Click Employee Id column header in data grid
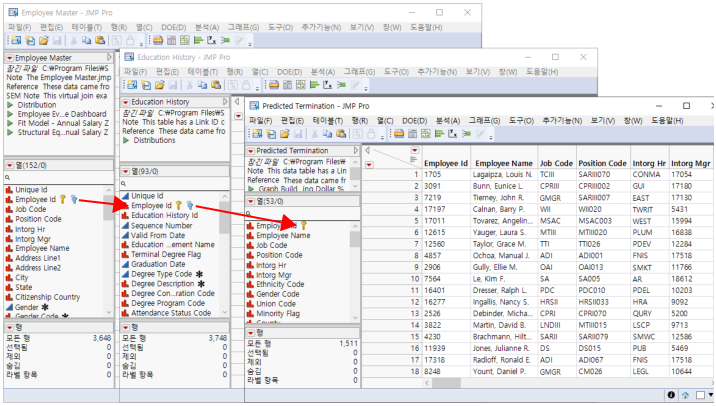Image resolution: width=716 pixels, height=406 pixels. coord(446,163)
